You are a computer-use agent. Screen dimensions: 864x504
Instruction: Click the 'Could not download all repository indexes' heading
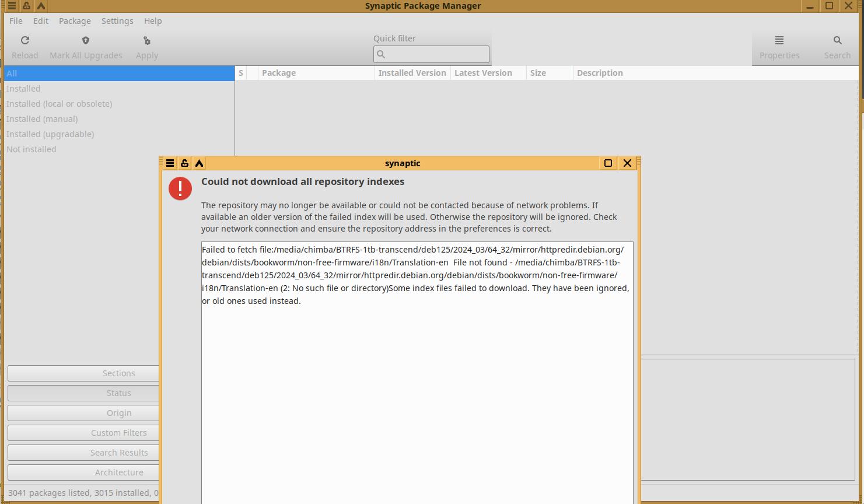(303, 181)
